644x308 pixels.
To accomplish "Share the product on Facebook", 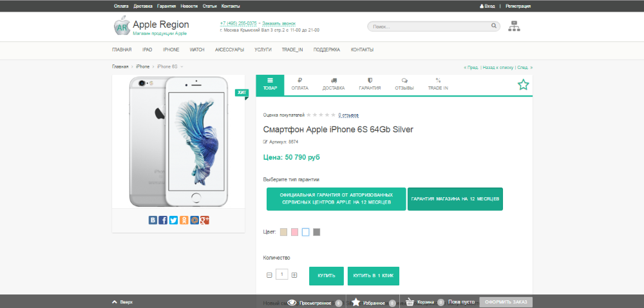I will point(164,220).
